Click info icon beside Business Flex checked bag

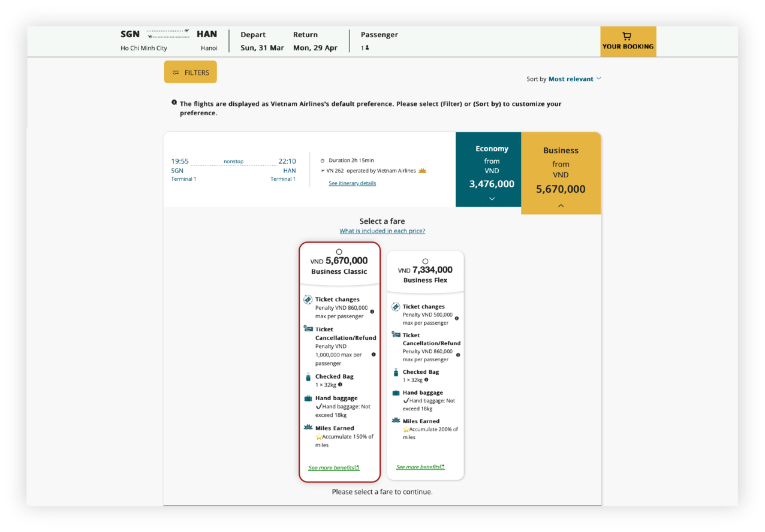click(x=426, y=380)
